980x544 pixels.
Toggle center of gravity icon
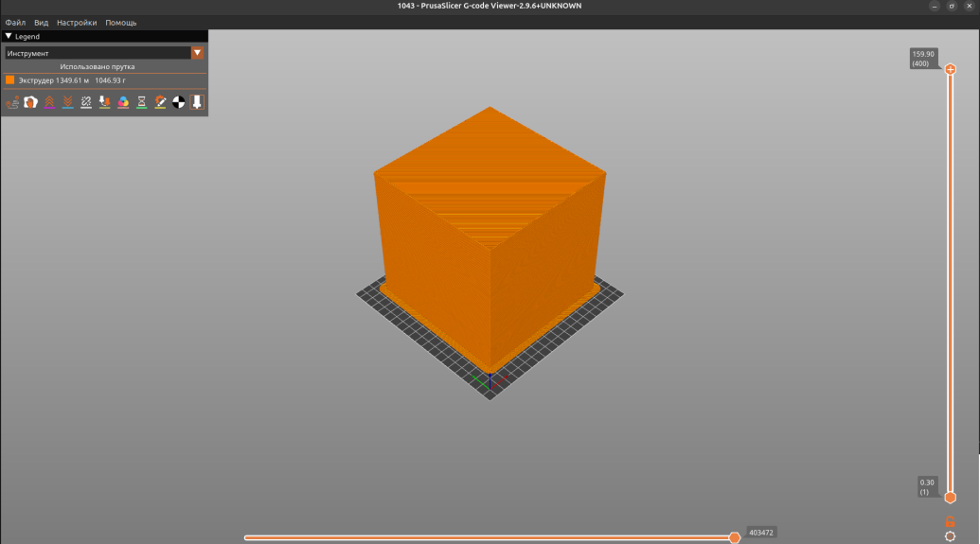coord(179,102)
